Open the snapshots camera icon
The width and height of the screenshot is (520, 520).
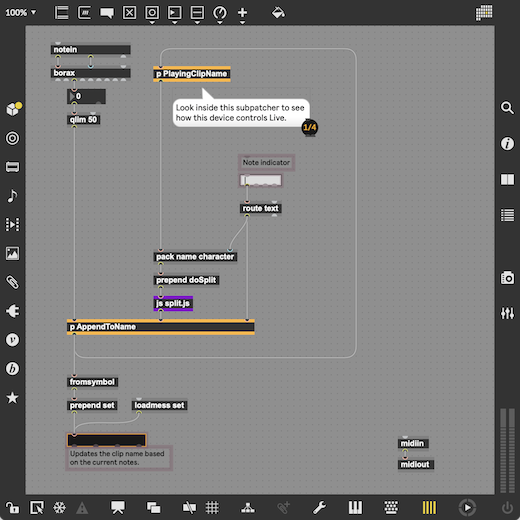507,277
